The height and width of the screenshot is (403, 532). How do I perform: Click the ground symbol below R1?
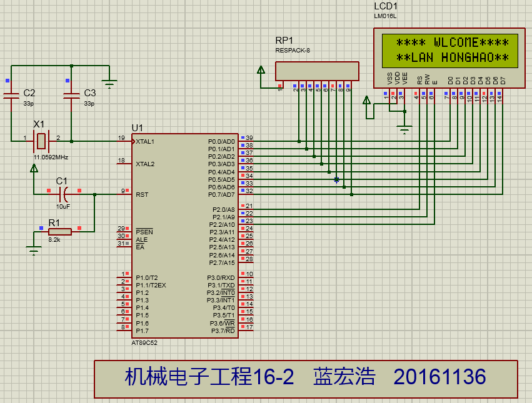click(34, 251)
